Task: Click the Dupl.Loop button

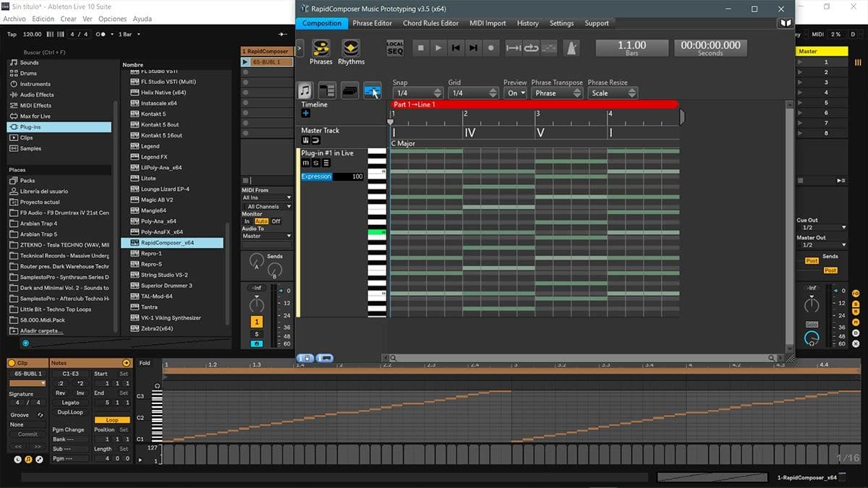Action: (70, 412)
